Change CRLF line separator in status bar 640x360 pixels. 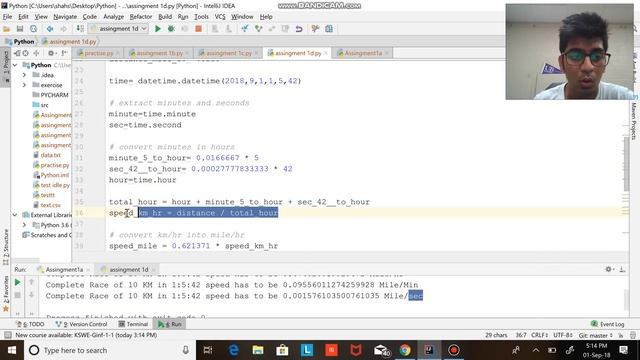[x=540, y=335]
